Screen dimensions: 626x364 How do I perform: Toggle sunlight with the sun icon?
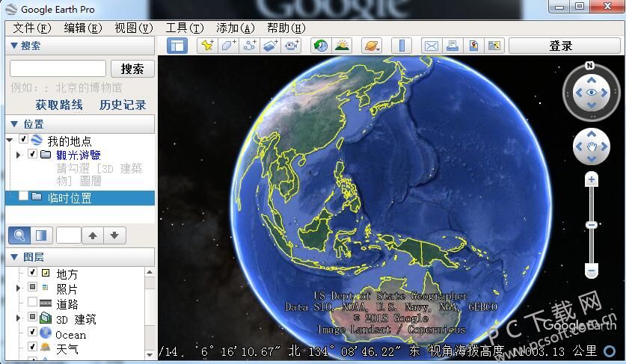[x=342, y=46]
